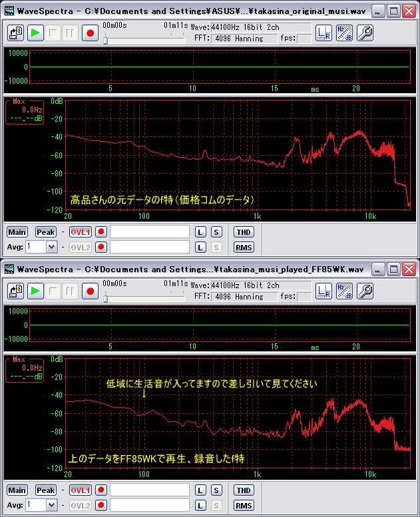The width and height of the screenshot is (420, 517).
Task: Toggle THD display in top window
Action: [x=244, y=232]
